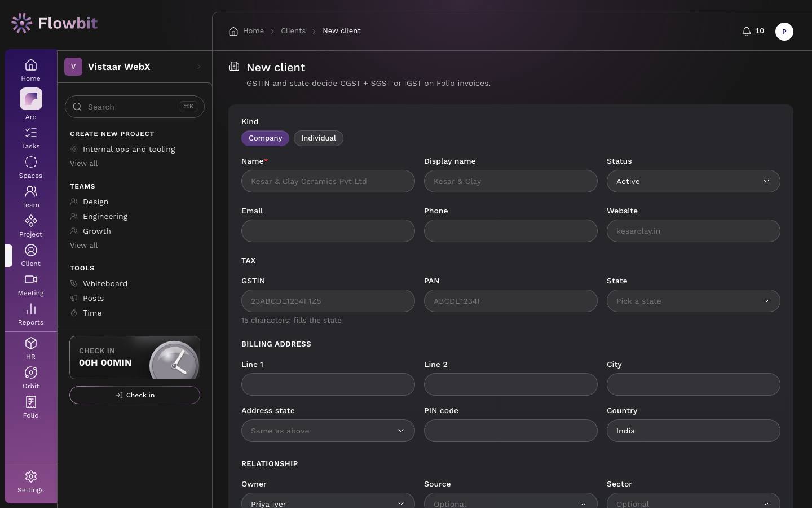Focus the GSTIN input field
The height and width of the screenshot is (508, 812).
click(x=328, y=301)
